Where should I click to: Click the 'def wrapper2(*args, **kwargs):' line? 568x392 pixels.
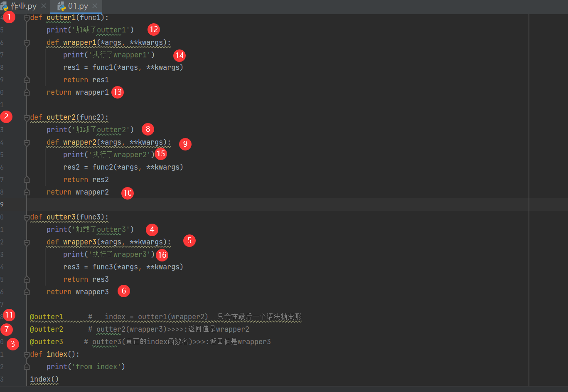108,142
